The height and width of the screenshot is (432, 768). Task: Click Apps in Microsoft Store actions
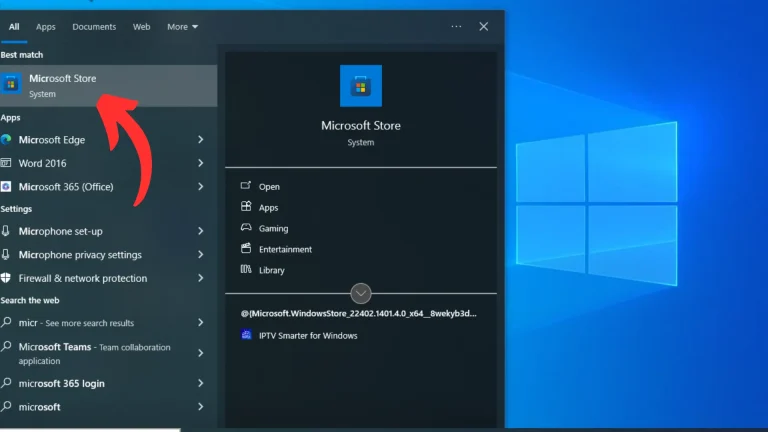pos(268,208)
